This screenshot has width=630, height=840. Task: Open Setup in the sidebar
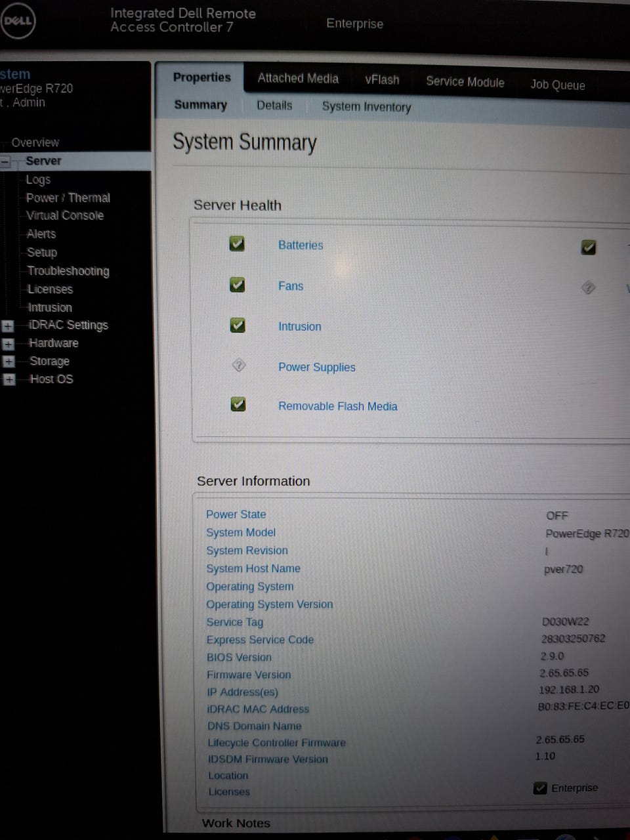[42, 252]
